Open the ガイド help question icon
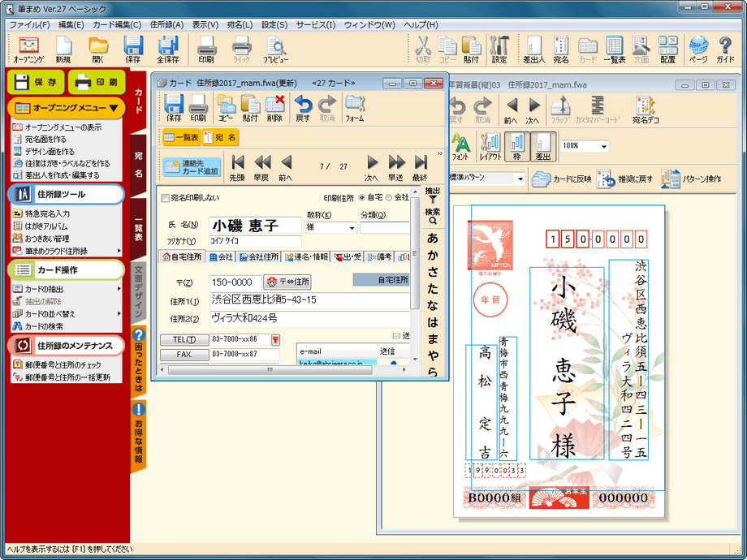The image size is (747, 560). coord(725,50)
